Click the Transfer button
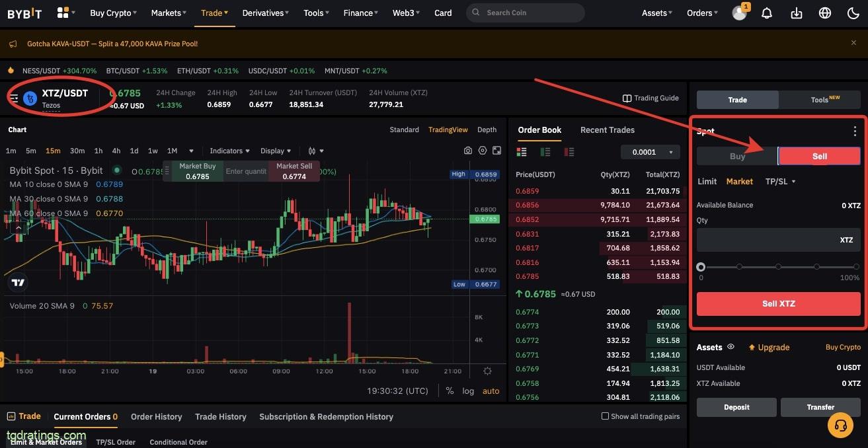 [x=820, y=407]
